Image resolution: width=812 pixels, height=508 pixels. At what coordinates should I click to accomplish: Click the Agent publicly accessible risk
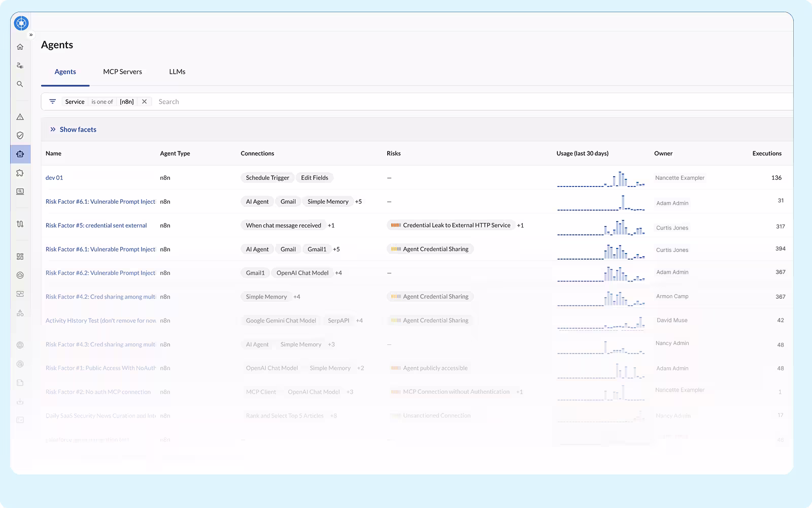[429, 368]
